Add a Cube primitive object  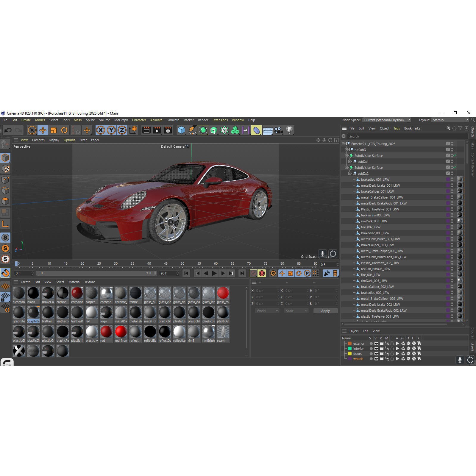pyautogui.click(x=181, y=130)
